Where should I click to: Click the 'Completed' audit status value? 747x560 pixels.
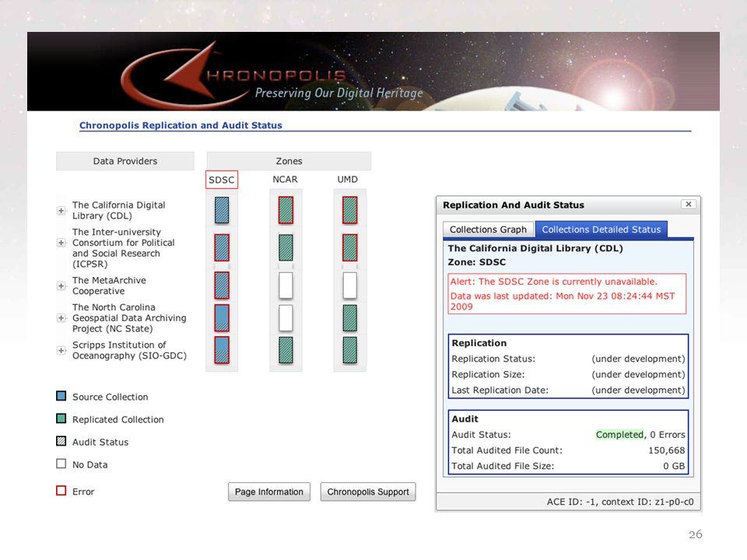619,435
